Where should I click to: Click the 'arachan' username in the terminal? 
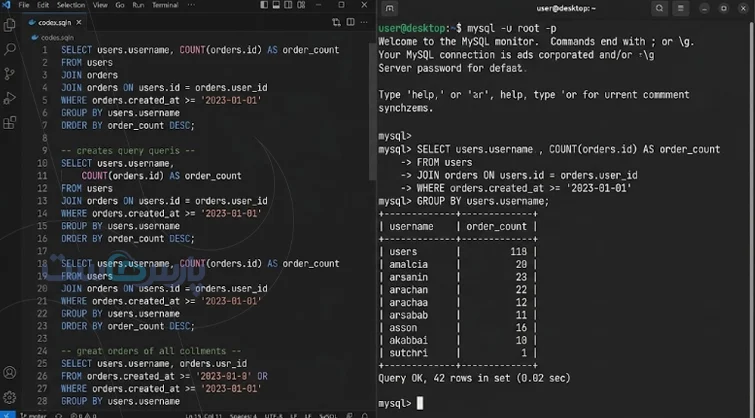(x=408, y=290)
